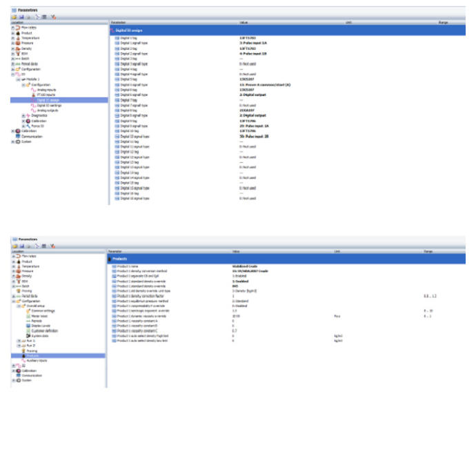Click Digital 6 signal type Digital output value
Image resolution: width=476 pixels, height=461 pixels.
[x=253, y=95]
